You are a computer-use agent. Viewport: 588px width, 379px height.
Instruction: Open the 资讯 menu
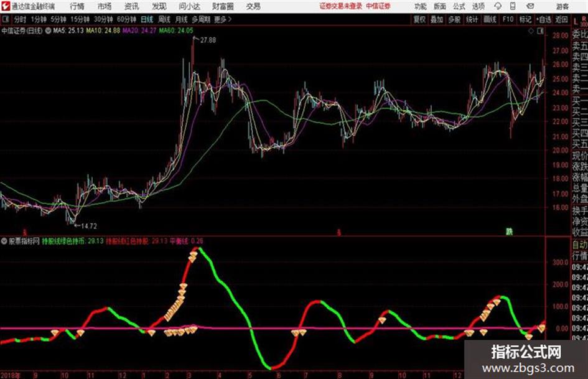pyautogui.click(x=132, y=6)
